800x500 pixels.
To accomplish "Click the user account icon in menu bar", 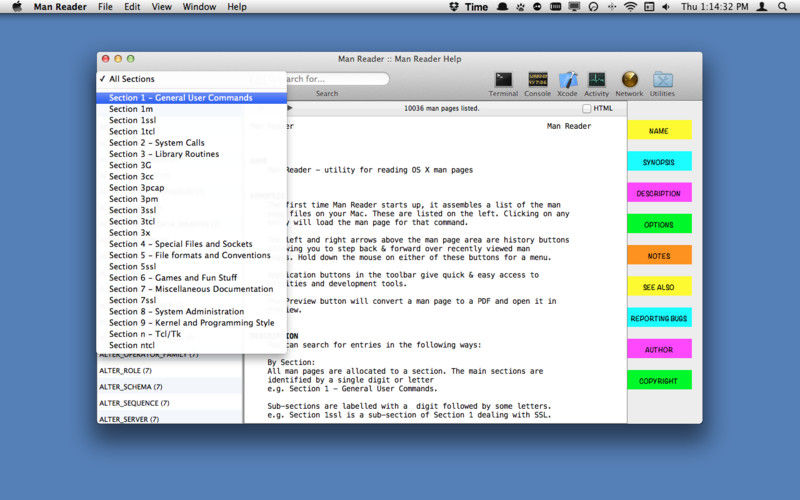I will pos(762,7).
